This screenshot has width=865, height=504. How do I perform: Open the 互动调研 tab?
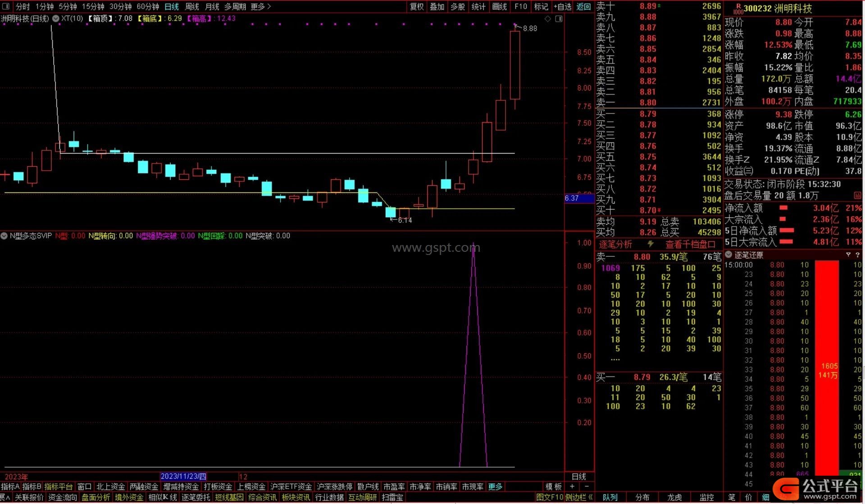click(x=363, y=498)
